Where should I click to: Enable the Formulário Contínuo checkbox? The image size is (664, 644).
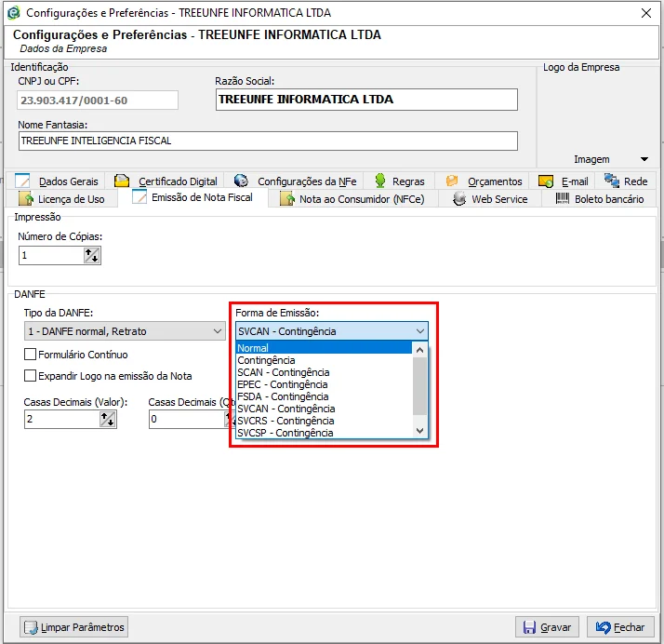[x=30, y=355]
